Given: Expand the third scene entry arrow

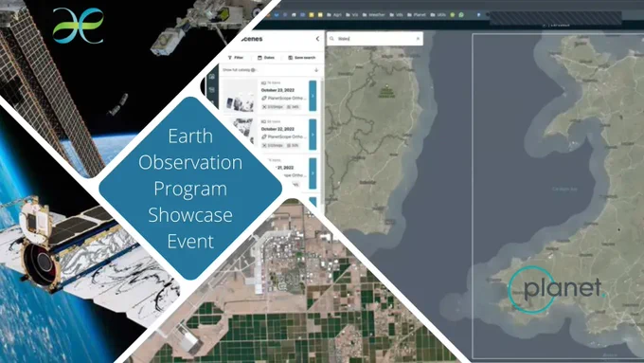Looking at the screenshot, I should click(313, 173).
